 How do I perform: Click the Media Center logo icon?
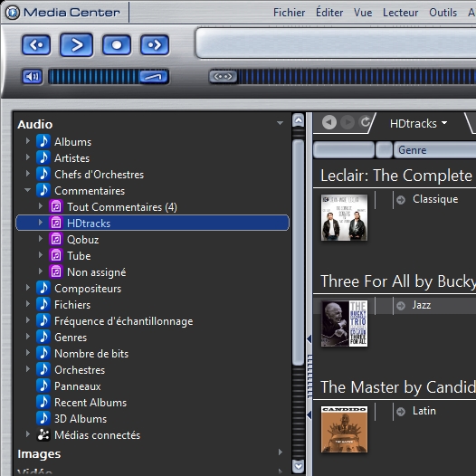pyautogui.click(x=13, y=13)
